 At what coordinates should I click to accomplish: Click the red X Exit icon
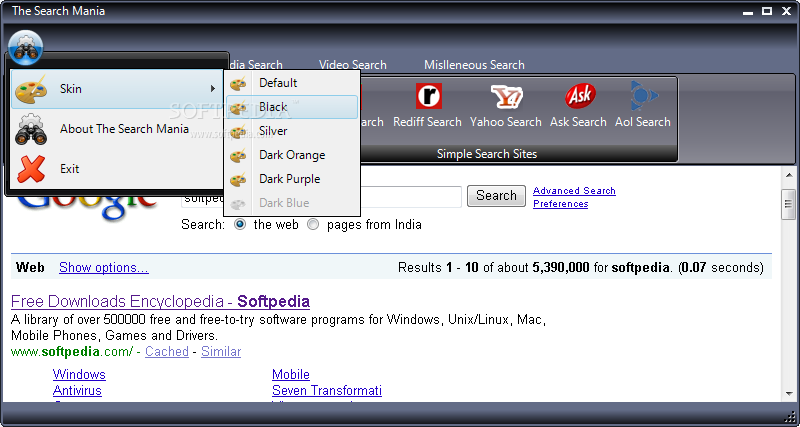31,169
